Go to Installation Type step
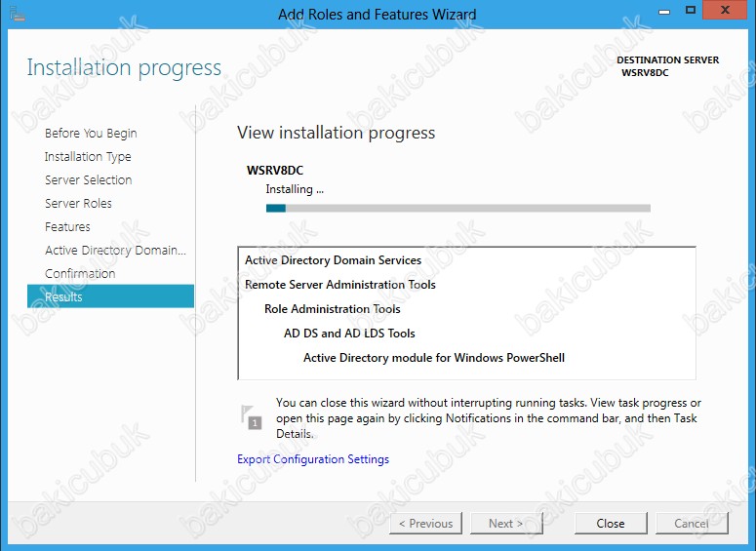 (x=88, y=157)
